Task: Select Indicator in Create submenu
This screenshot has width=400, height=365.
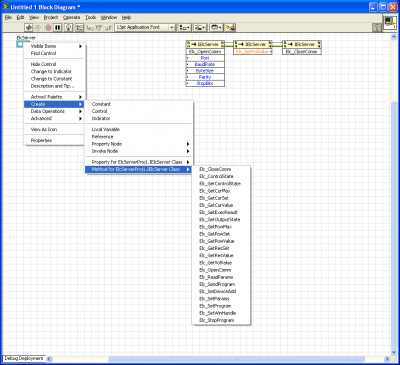Action: [139, 118]
